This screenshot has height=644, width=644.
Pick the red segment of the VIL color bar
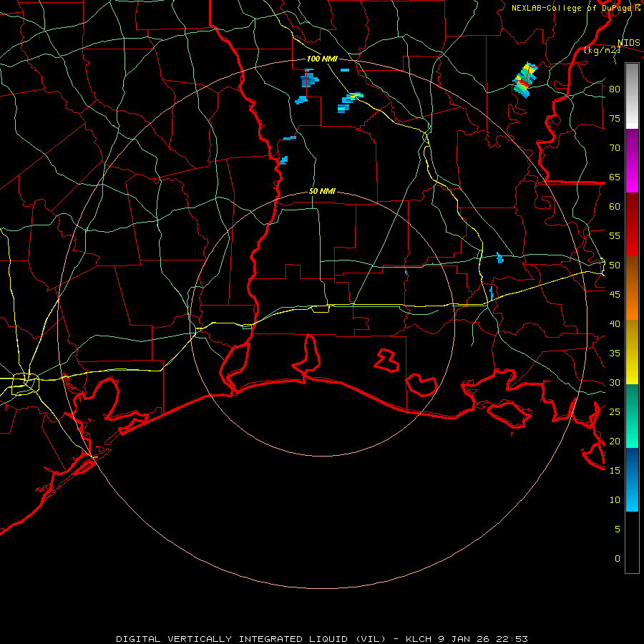(632, 225)
